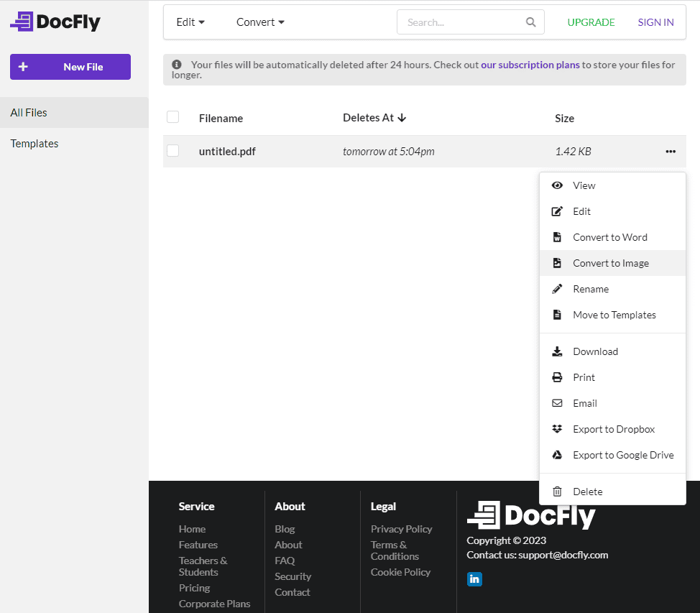The width and height of the screenshot is (700, 613).
Task: Select Delete in the context menu
Action: (612, 492)
